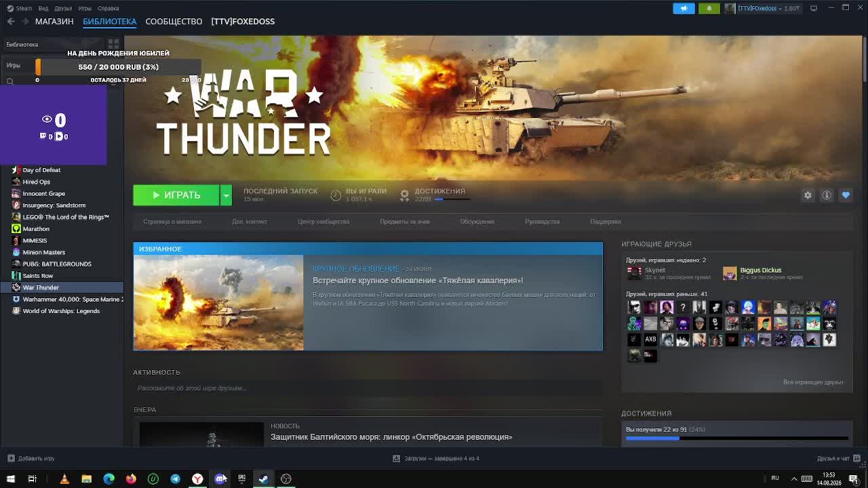Open the СООБЩЕСТВО tab
868x488 pixels.
tap(174, 22)
